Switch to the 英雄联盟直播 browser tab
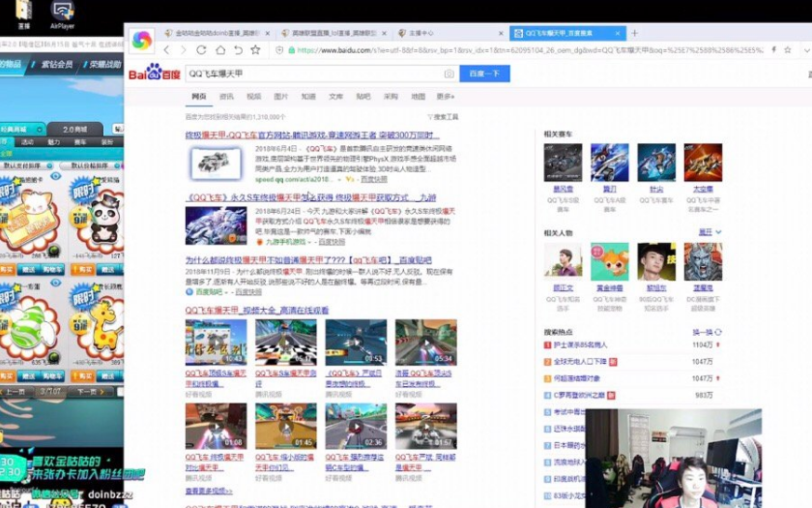This screenshot has width=812, height=508. click(x=334, y=33)
